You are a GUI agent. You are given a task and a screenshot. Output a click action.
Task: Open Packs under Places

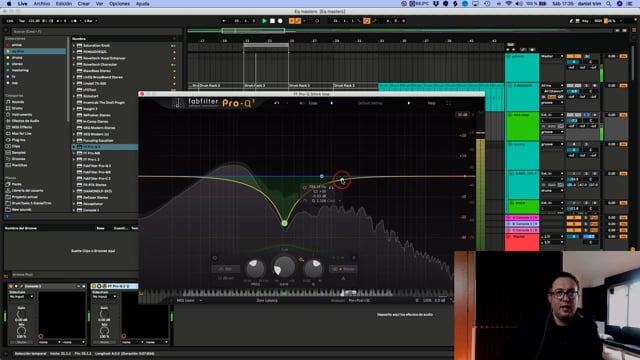pyautogui.click(x=16, y=184)
